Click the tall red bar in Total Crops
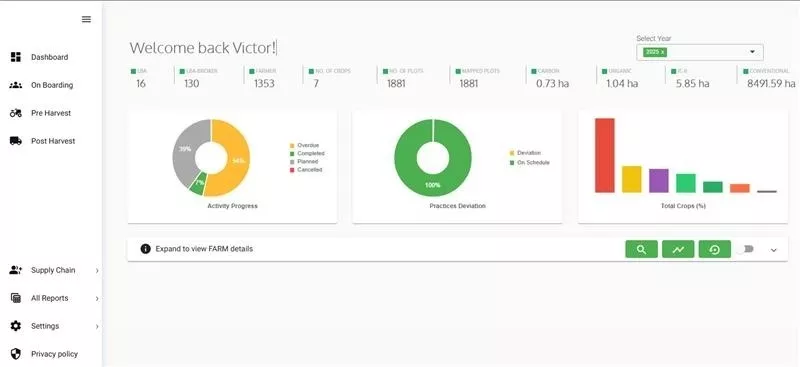This screenshot has width=800, height=367. 605,156
